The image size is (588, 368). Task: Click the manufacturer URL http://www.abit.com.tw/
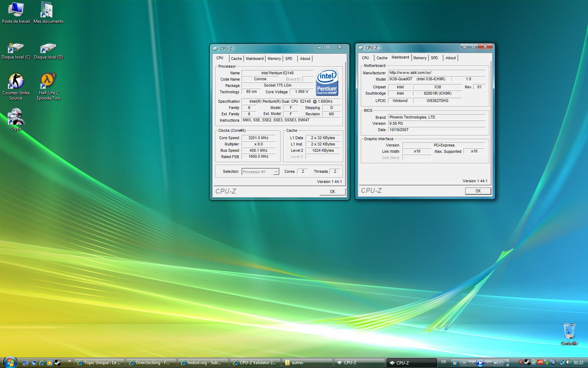[x=437, y=73]
